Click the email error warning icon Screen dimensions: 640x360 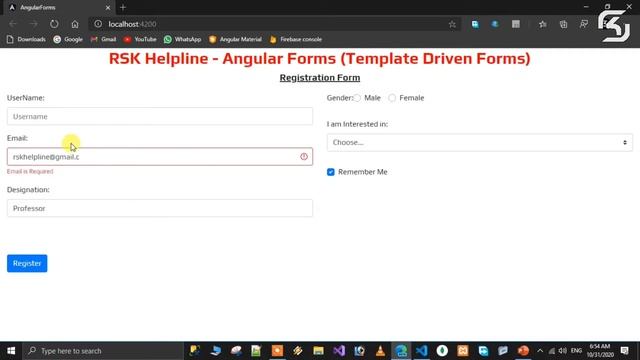pyautogui.click(x=304, y=157)
